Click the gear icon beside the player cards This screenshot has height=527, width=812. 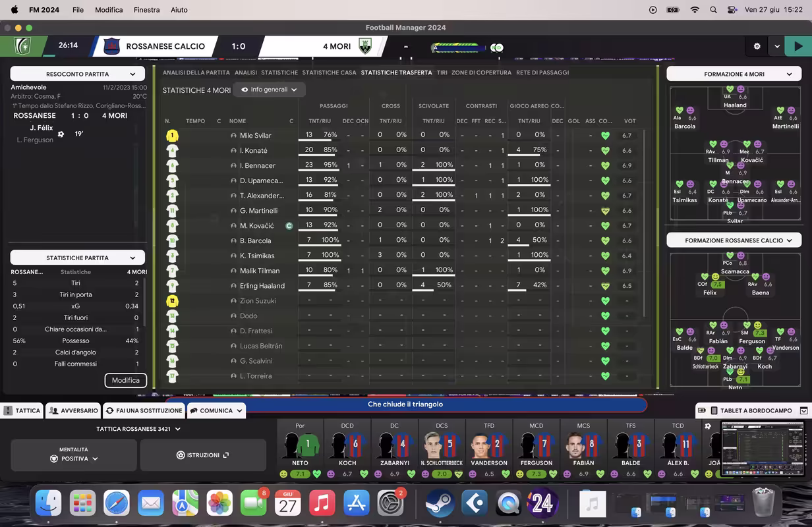[x=708, y=426]
